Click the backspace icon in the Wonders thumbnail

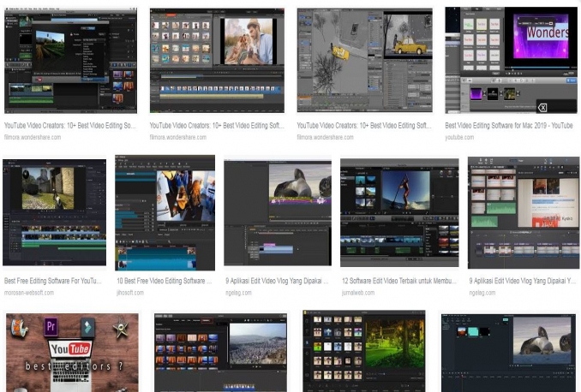[x=542, y=107]
